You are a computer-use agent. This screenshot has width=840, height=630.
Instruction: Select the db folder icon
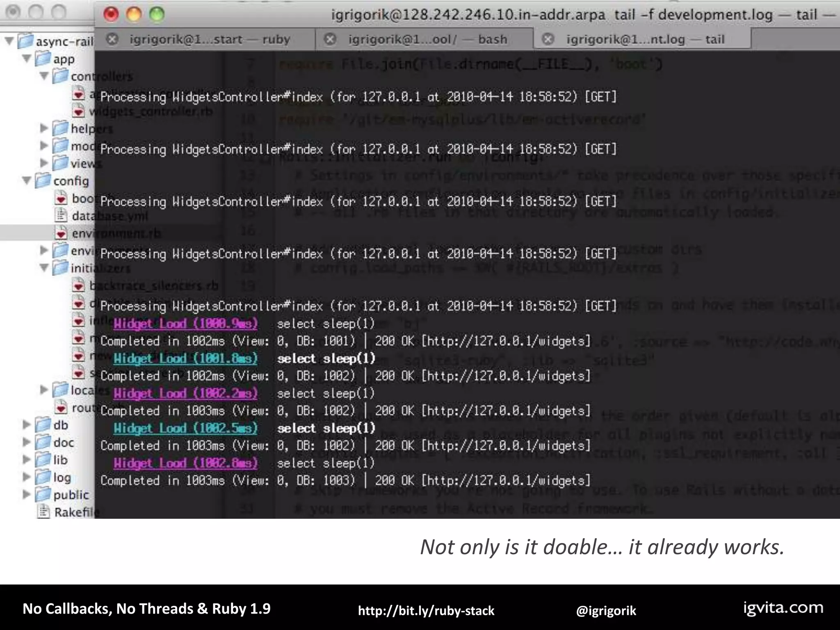(x=43, y=425)
